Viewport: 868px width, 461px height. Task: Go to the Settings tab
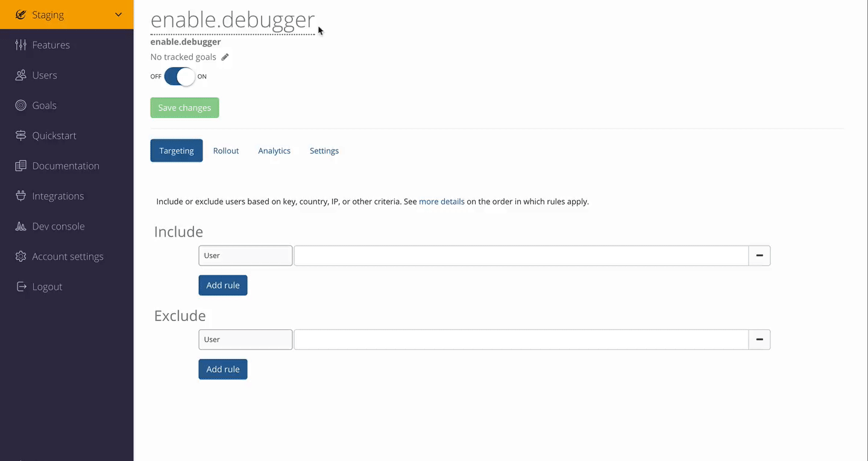click(x=324, y=151)
